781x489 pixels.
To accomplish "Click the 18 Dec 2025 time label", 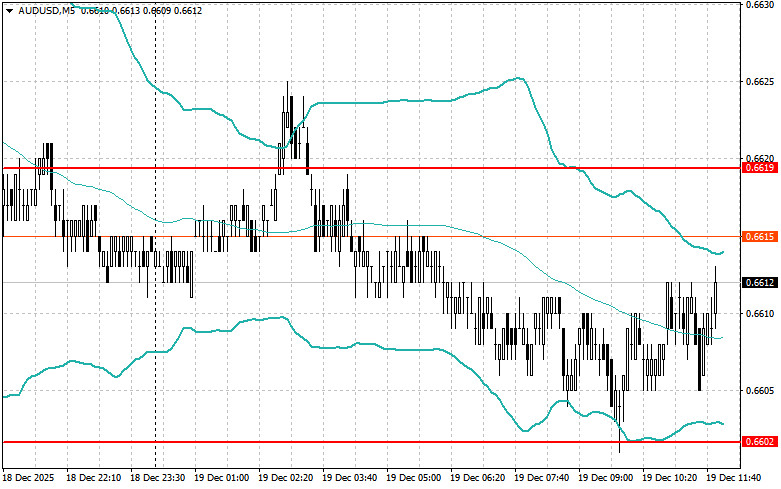I will point(28,478).
